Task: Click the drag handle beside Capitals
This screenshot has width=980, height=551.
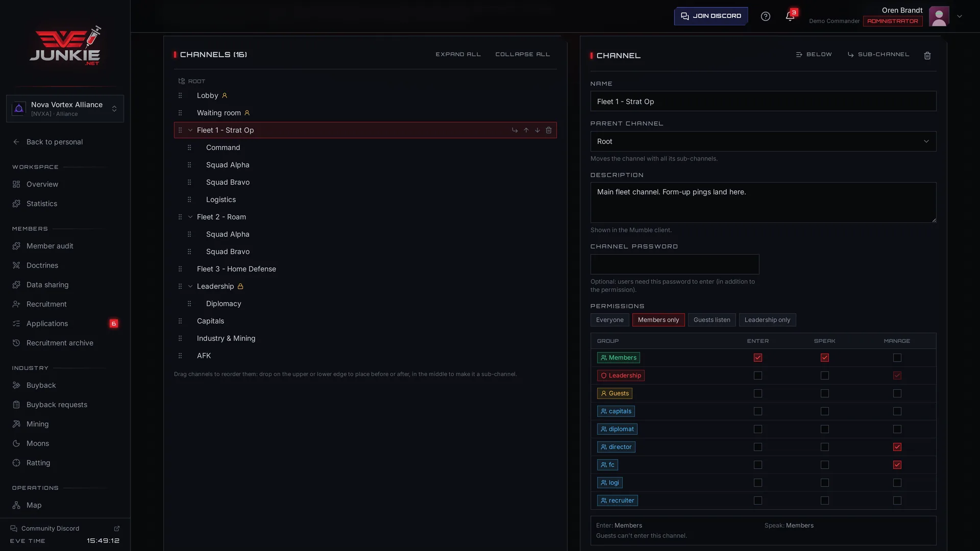Action: point(180,321)
